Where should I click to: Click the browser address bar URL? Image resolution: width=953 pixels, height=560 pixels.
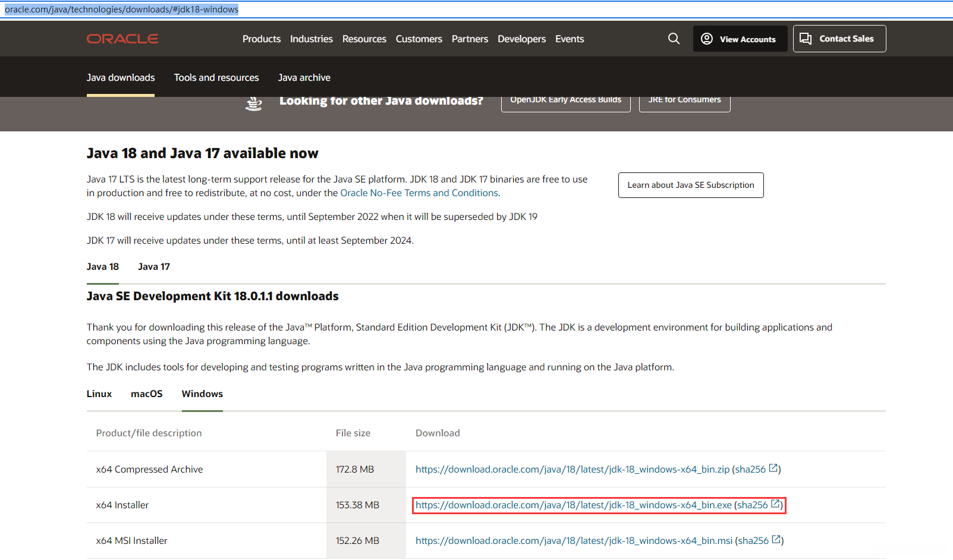click(121, 10)
